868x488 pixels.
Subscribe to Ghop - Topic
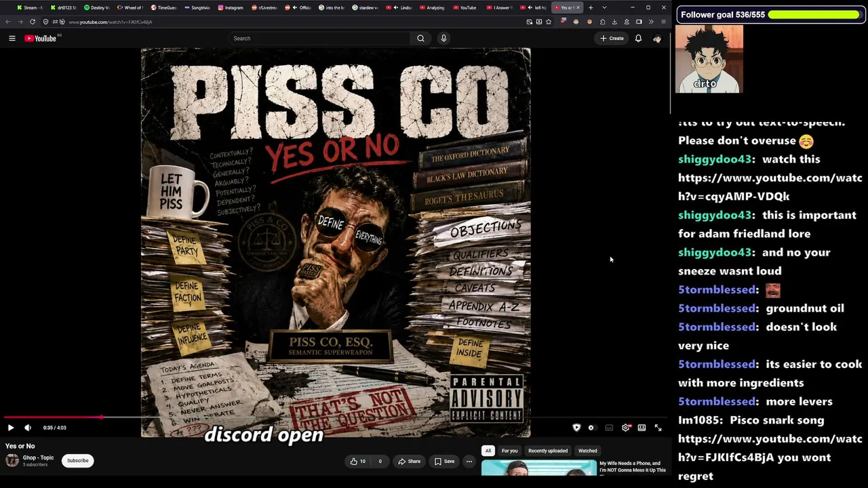[78, 461]
